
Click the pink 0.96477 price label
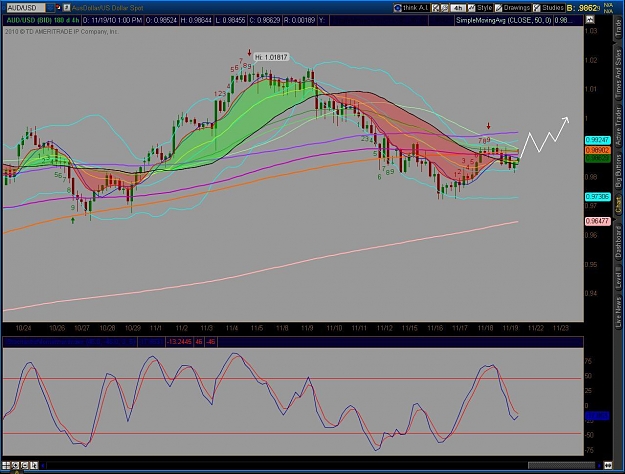tap(597, 221)
